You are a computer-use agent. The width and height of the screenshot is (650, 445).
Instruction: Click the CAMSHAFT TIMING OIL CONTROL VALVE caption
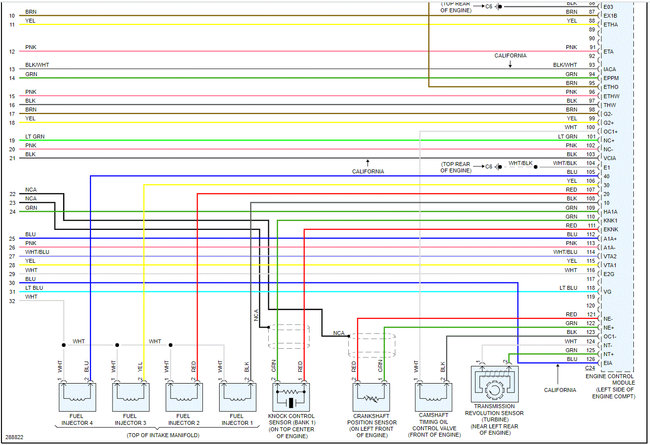click(434, 421)
